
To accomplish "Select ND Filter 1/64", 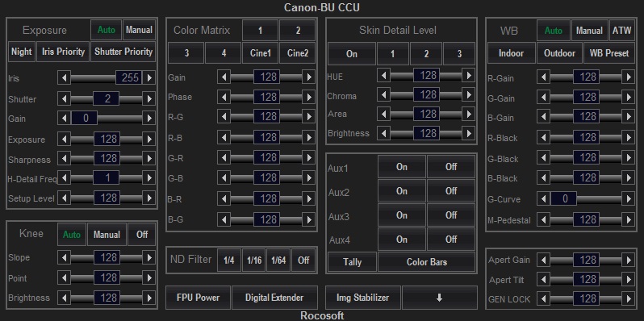I will [x=278, y=261].
